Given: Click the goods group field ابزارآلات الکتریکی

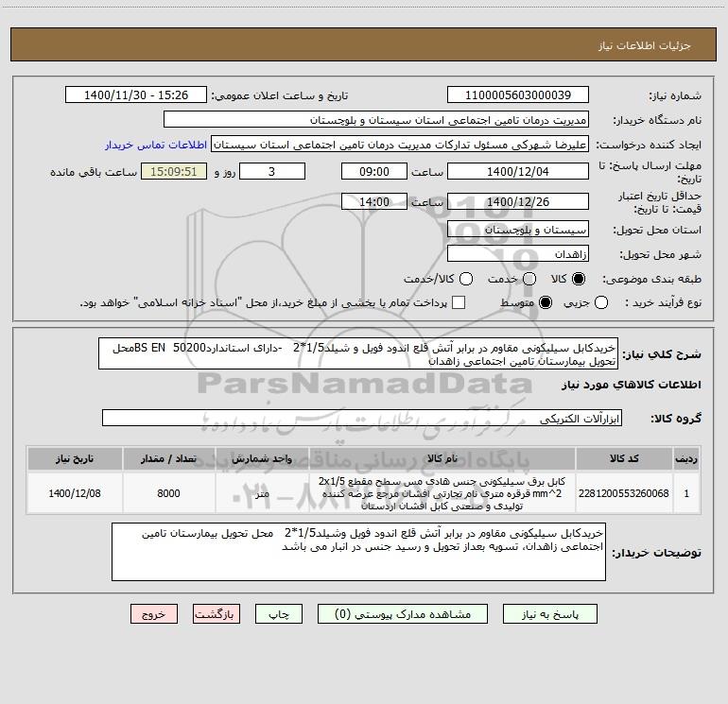Looking at the screenshot, I should pyautogui.click(x=362, y=418).
